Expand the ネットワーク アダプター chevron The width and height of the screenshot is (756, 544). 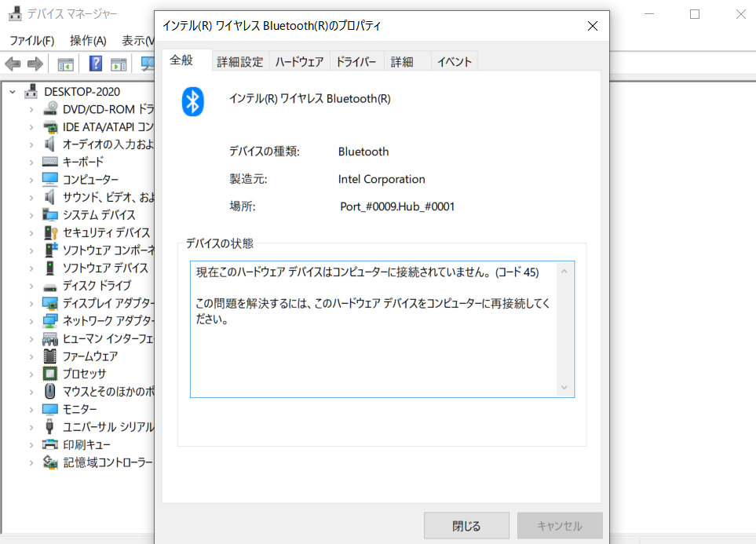click(x=31, y=321)
